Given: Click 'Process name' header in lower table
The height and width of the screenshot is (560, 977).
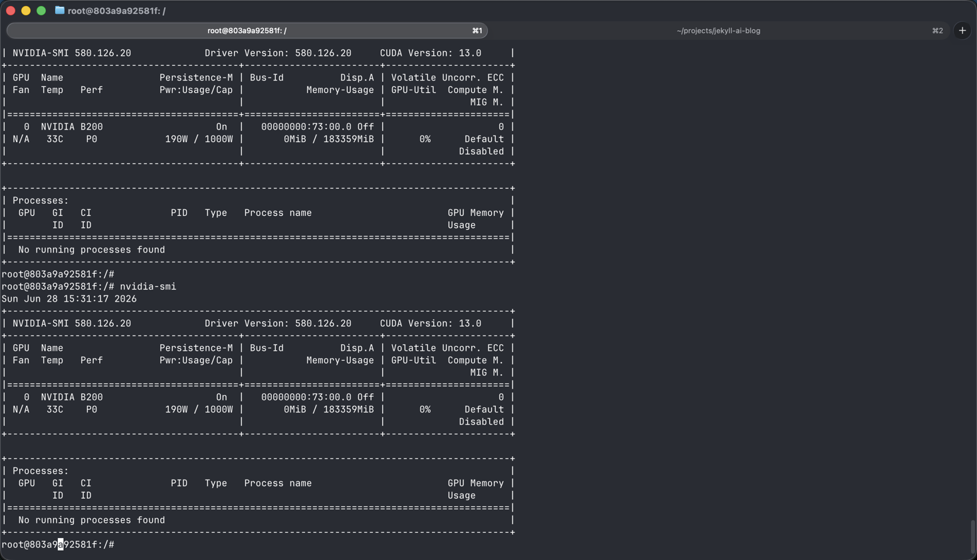Looking at the screenshot, I should pos(278,484).
